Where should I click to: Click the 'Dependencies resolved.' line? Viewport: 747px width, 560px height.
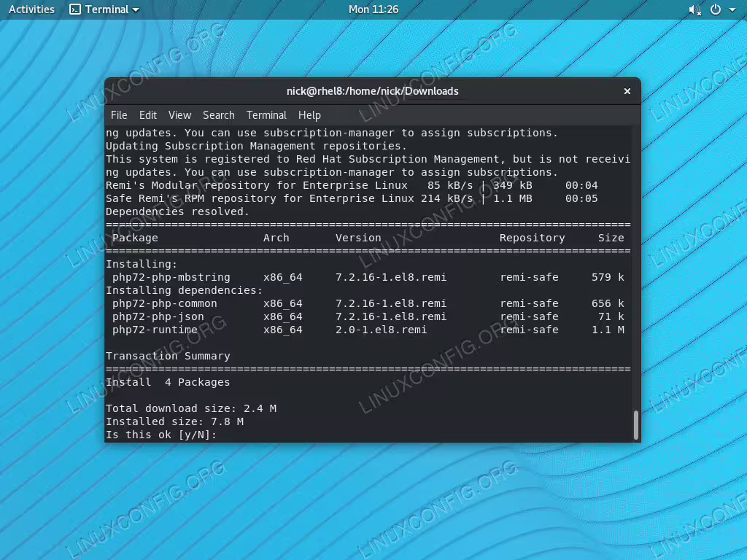point(178,211)
